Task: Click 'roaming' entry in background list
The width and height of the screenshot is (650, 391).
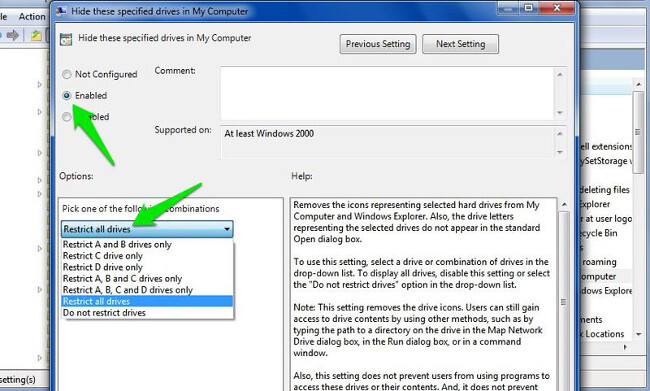Action: pyautogui.click(x=599, y=262)
